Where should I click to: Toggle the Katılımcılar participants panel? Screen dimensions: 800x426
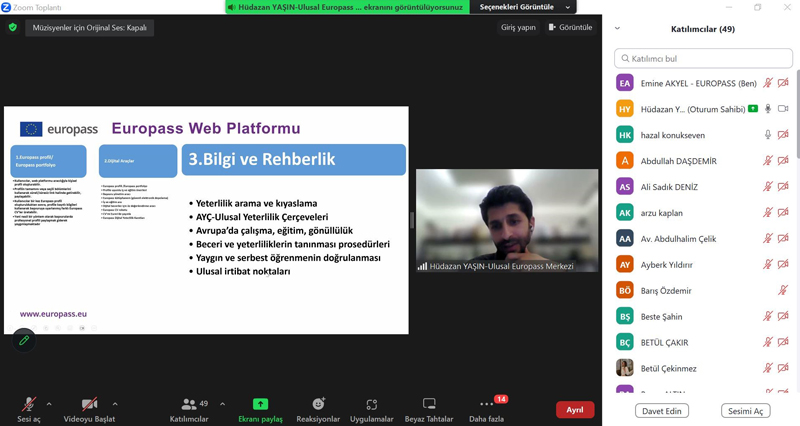(189, 410)
